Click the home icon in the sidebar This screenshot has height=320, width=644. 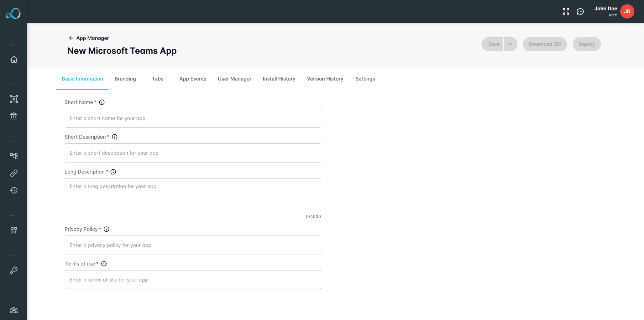14,59
